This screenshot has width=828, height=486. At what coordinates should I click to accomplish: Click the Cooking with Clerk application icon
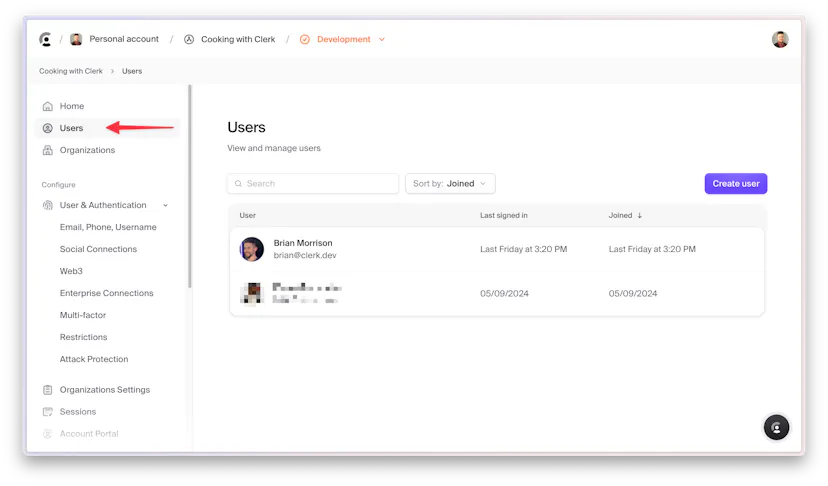point(189,40)
